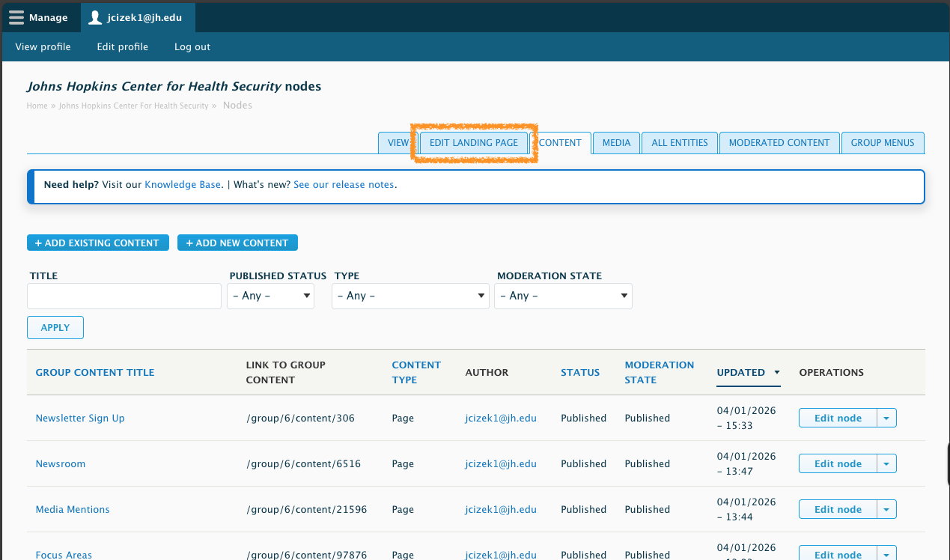The width and height of the screenshot is (950, 560).
Task: Select /group/6/content/21596 link text
Action: click(x=306, y=509)
